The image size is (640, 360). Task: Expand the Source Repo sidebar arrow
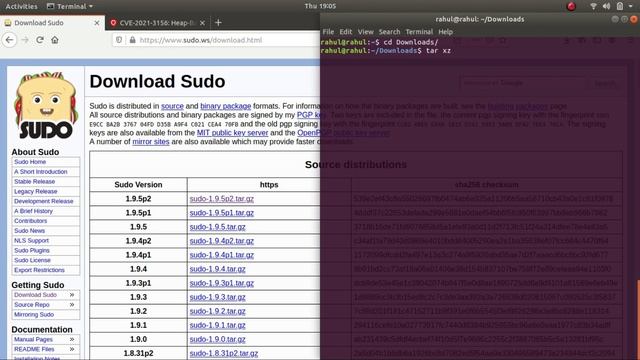coord(72,304)
